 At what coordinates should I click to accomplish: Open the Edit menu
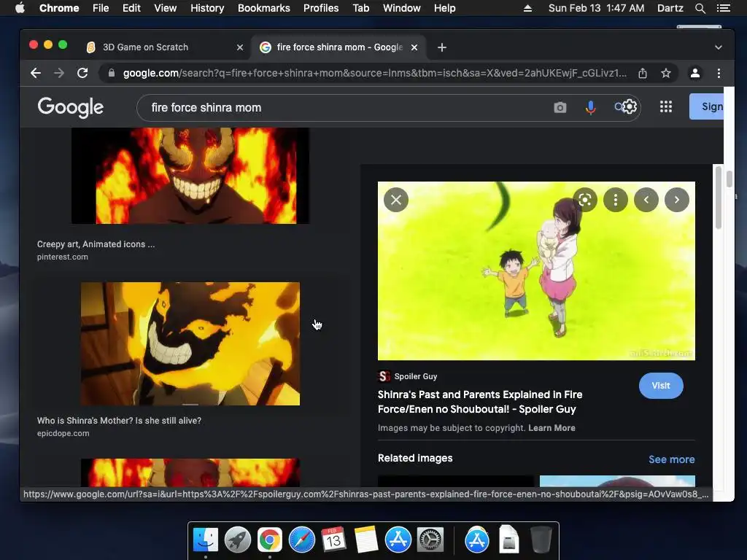point(131,8)
